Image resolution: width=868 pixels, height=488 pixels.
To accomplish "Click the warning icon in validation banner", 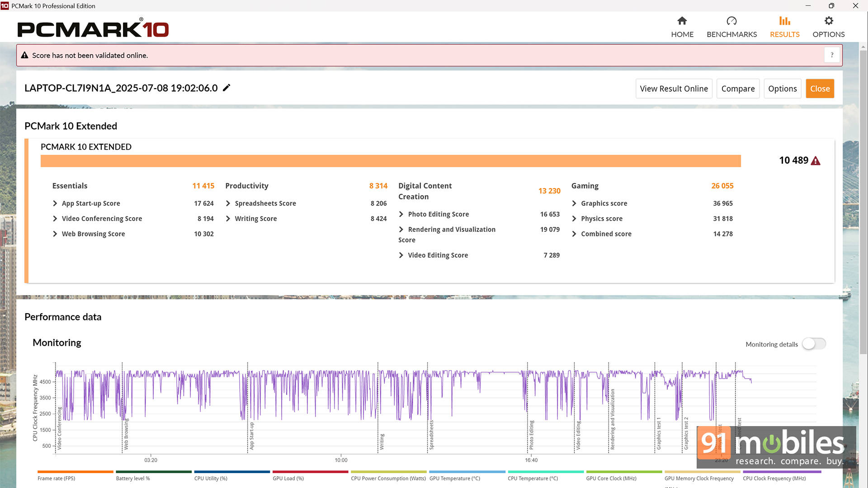I will point(25,55).
